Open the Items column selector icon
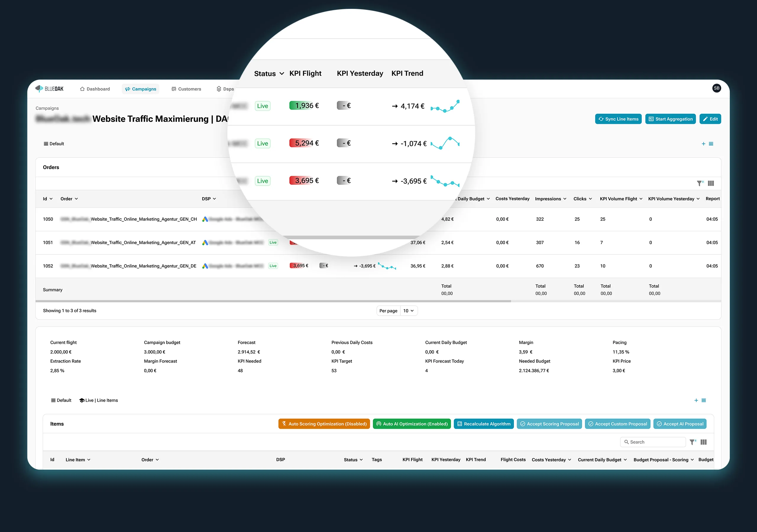 click(x=703, y=442)
